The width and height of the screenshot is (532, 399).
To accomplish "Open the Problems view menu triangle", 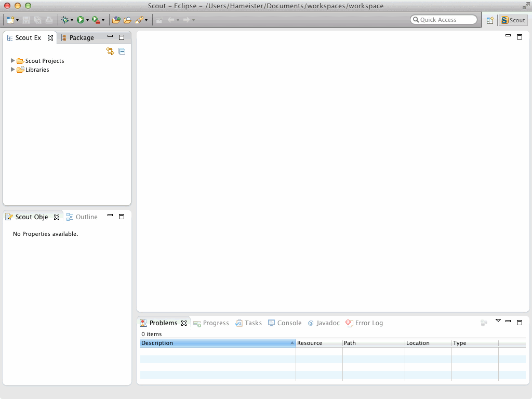I will (498, 321).
